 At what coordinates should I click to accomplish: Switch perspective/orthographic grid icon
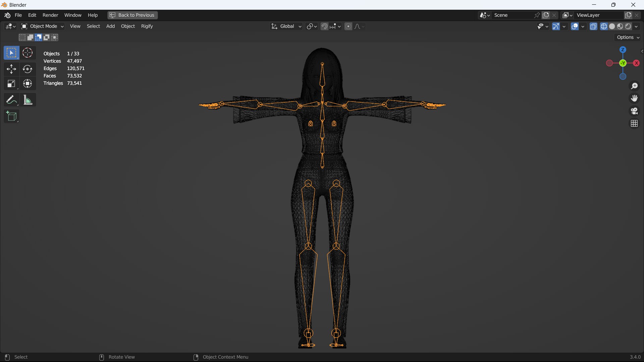[634, 124]
